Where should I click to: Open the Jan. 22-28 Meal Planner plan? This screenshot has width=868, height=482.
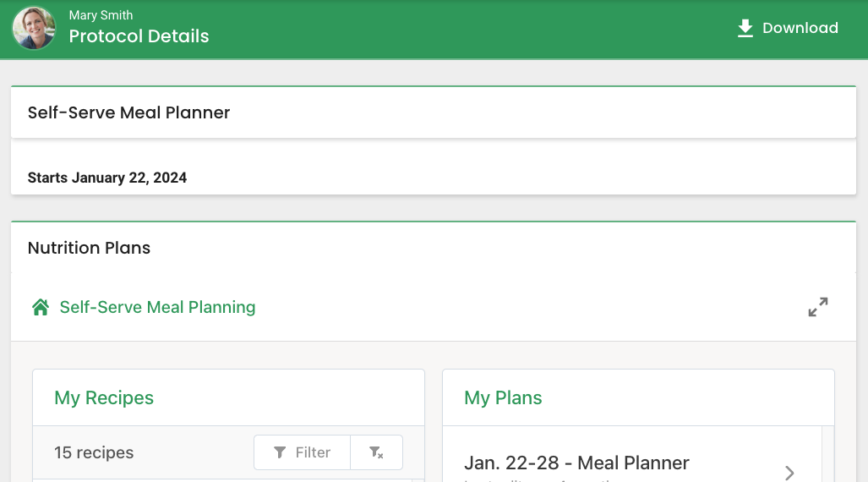576,463
